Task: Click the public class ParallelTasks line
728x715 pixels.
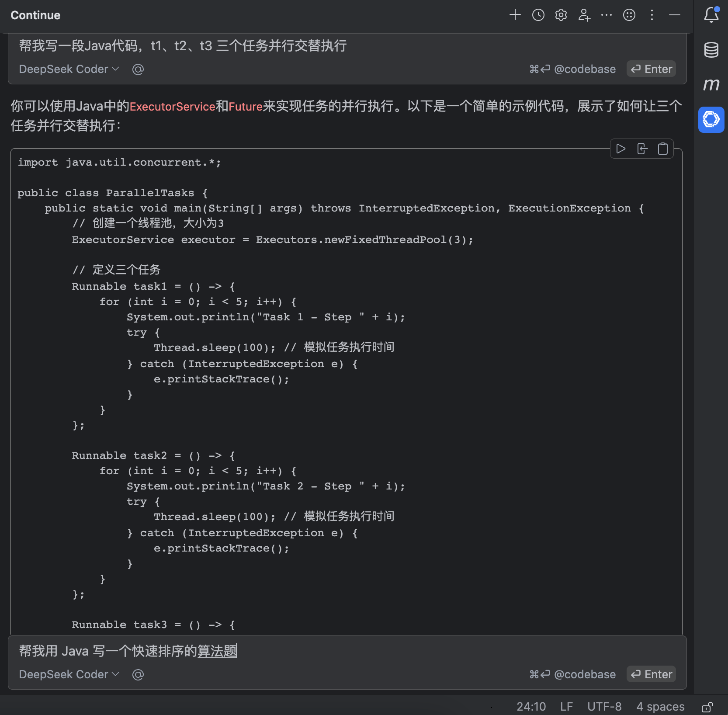Action: click(113, 193)
